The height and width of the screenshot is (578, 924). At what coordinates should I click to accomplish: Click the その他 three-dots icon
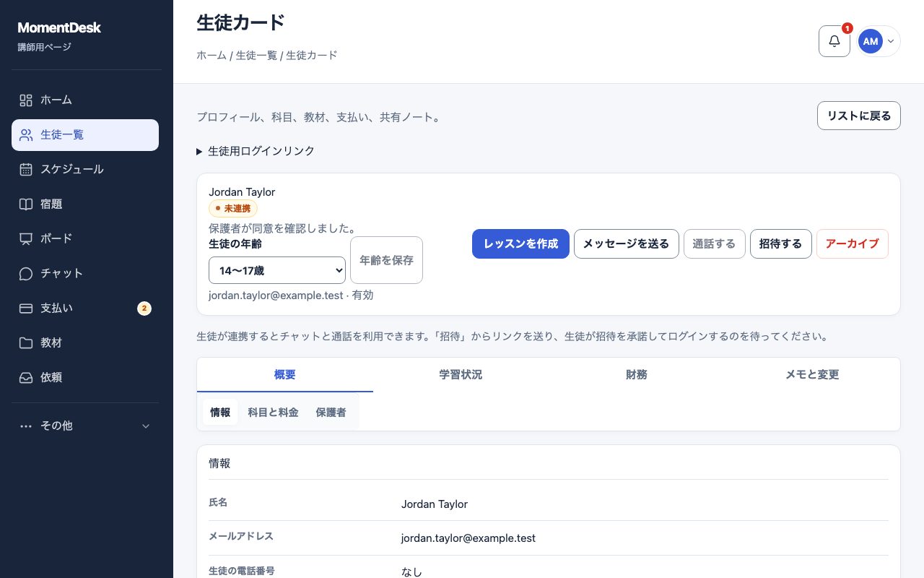coord(26,426)
